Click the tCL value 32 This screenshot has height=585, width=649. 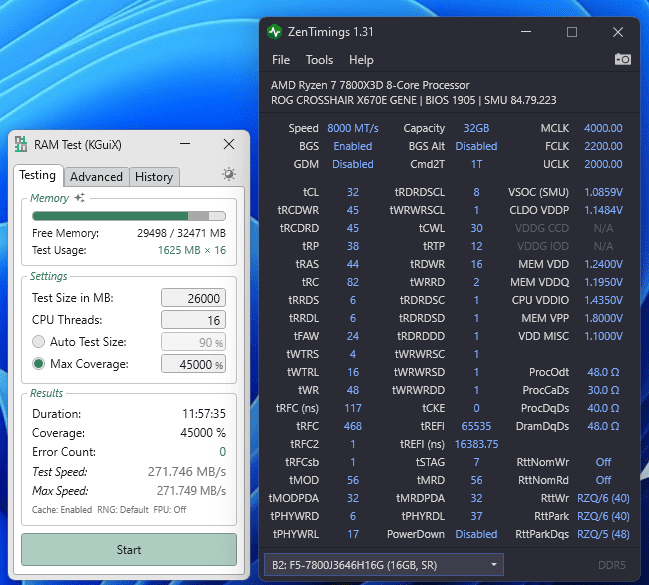coord(353,192)
